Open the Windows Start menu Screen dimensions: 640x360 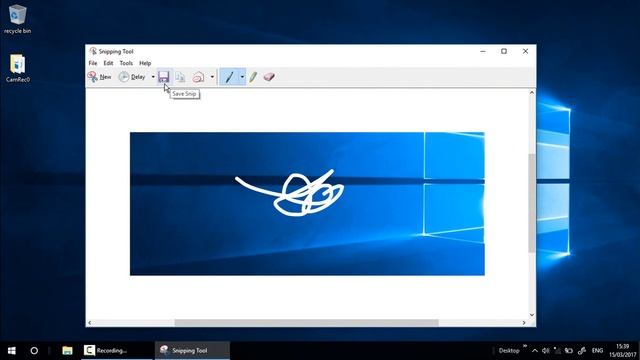(x=11, y=351)
